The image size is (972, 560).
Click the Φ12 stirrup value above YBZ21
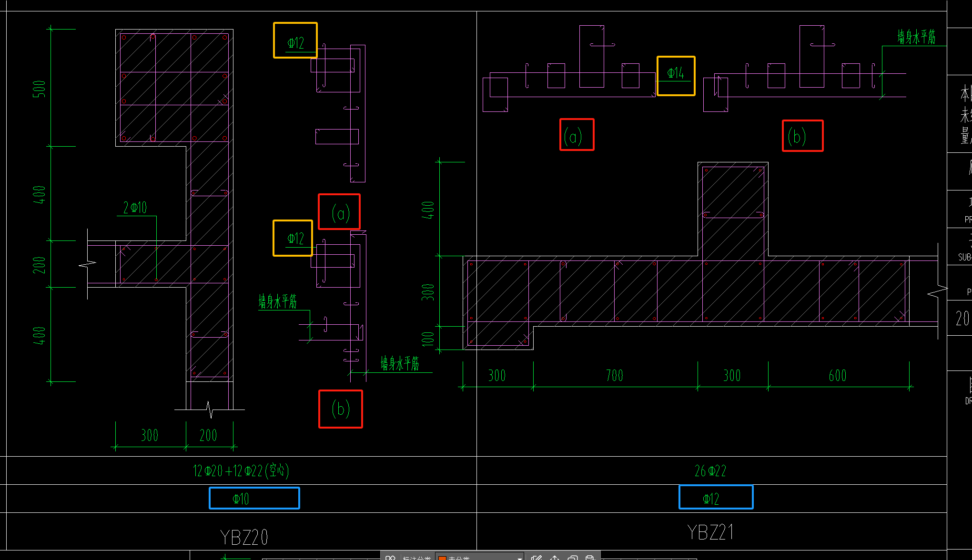pos(710,499)
